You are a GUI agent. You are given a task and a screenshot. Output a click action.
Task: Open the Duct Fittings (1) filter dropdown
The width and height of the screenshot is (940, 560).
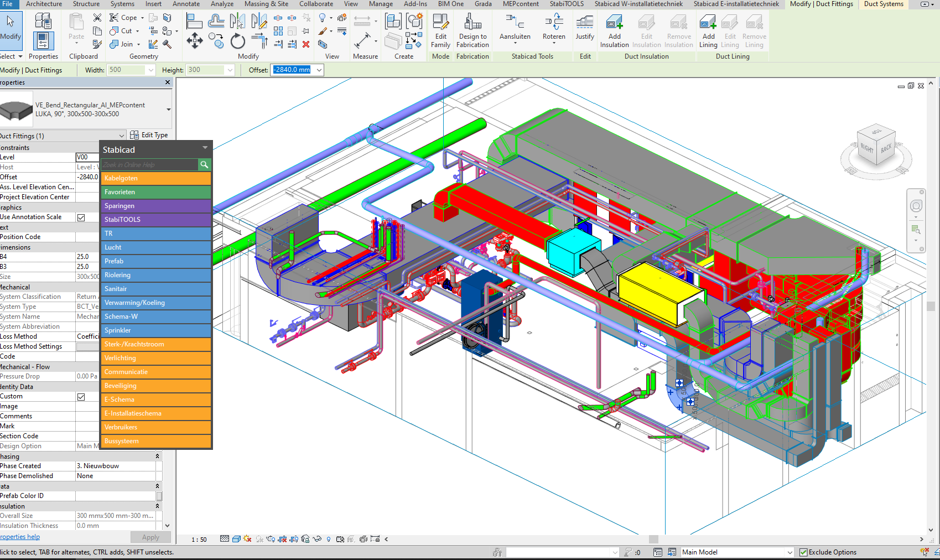(122, 136)
